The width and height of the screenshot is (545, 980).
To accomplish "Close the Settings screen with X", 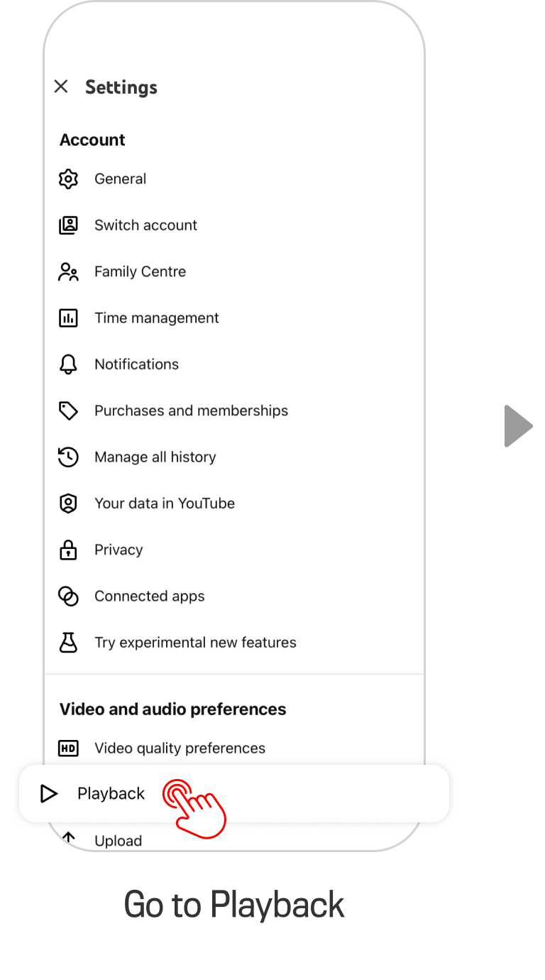I will click(x=61, y=87).
